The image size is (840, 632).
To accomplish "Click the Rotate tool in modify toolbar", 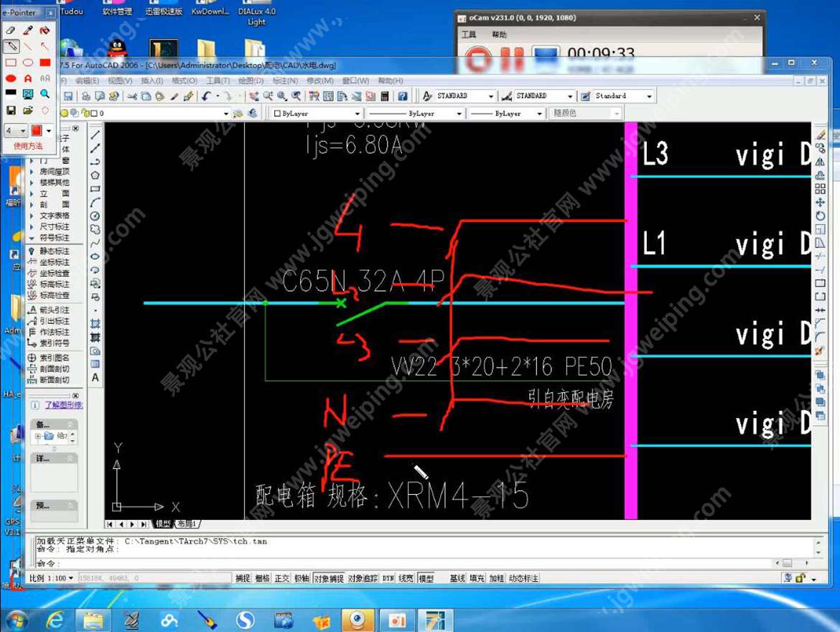I will (820, 215).
